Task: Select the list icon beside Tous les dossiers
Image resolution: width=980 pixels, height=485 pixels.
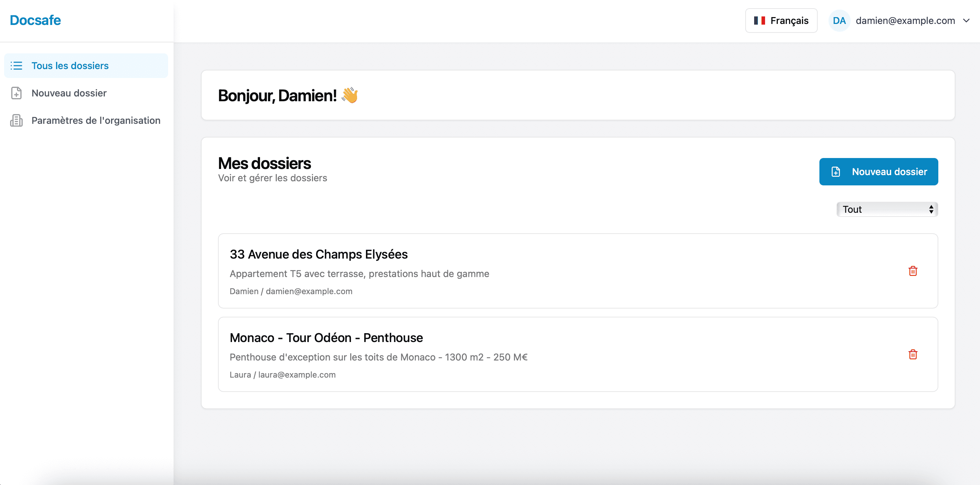Action: point(16,65)
